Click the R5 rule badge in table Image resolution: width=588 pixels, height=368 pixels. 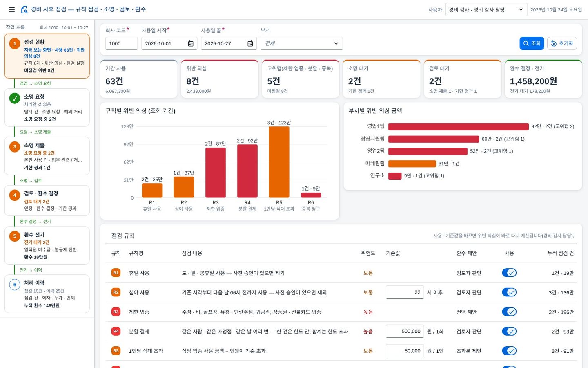116,351
